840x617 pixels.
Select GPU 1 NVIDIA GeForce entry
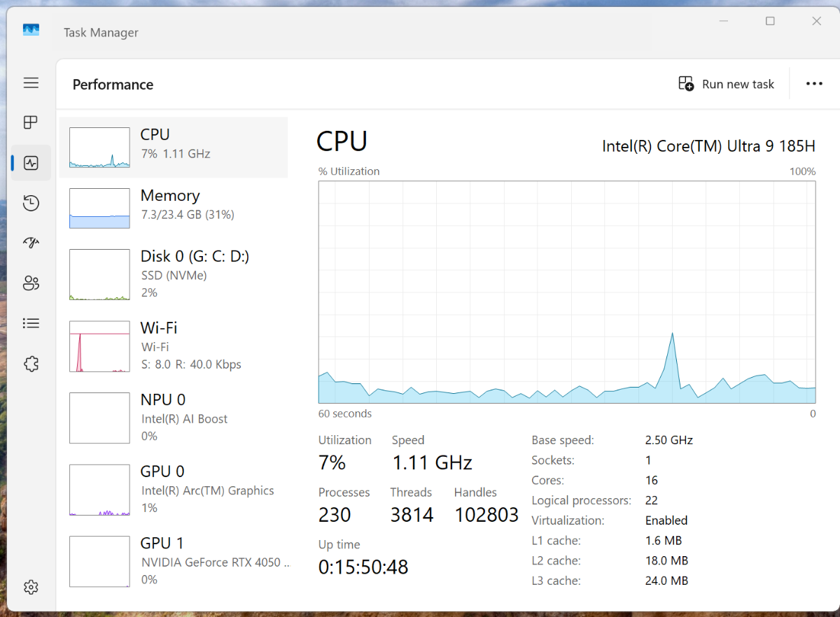coord(174,561)
